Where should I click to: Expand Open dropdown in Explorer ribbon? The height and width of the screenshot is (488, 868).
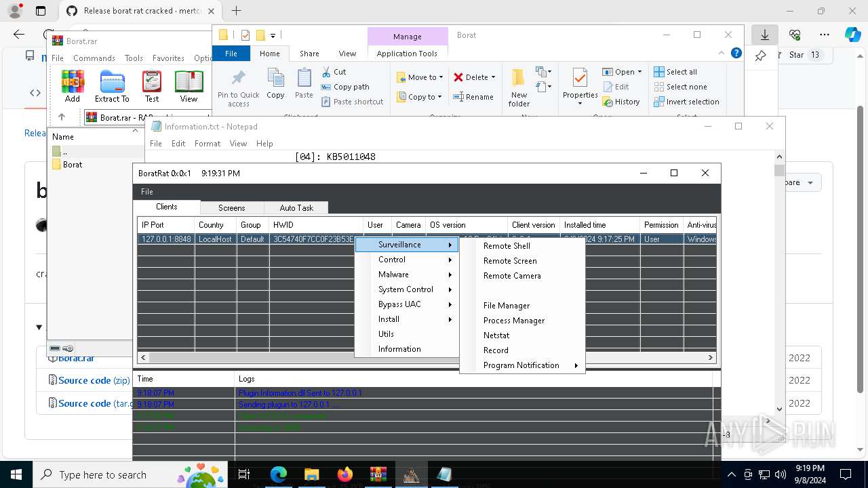pyautogui.click(x=622, y=72)
